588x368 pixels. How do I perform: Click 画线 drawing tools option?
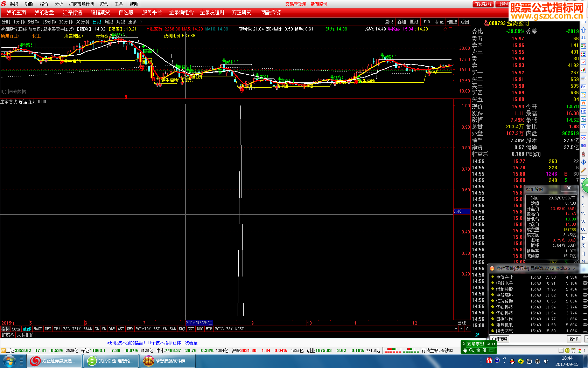(414, 22)
